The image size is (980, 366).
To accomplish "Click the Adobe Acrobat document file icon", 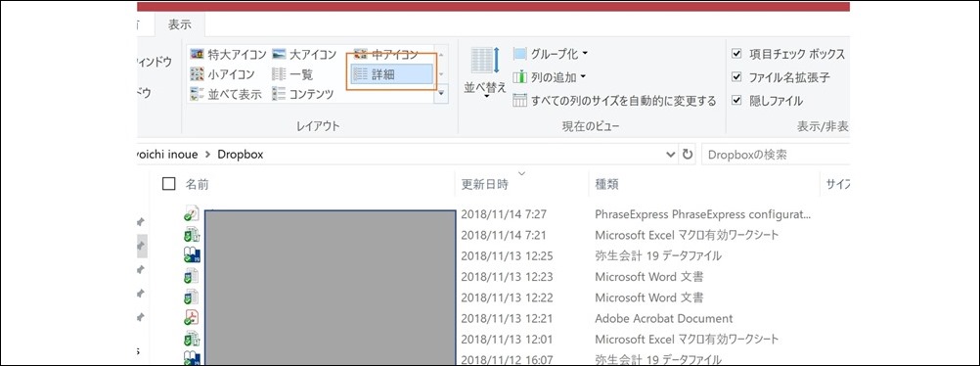I will [192, 318].
